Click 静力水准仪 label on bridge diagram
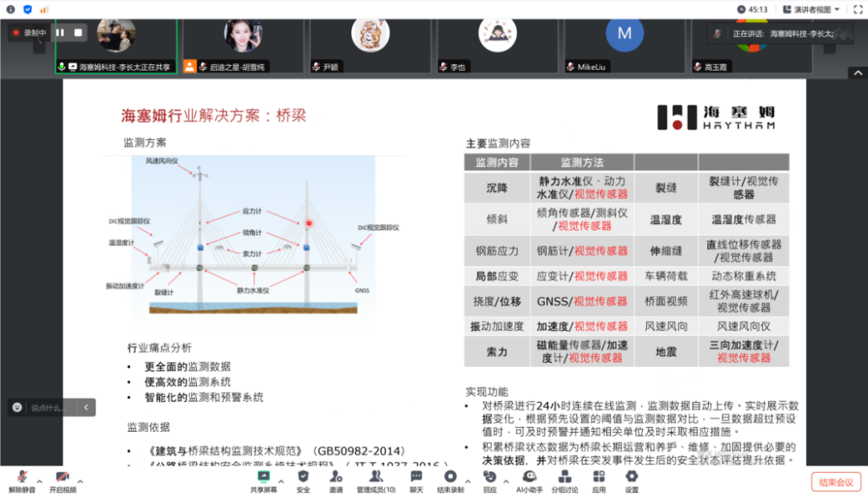The width and height of the screenshot is (868, 497). (253, 290)
